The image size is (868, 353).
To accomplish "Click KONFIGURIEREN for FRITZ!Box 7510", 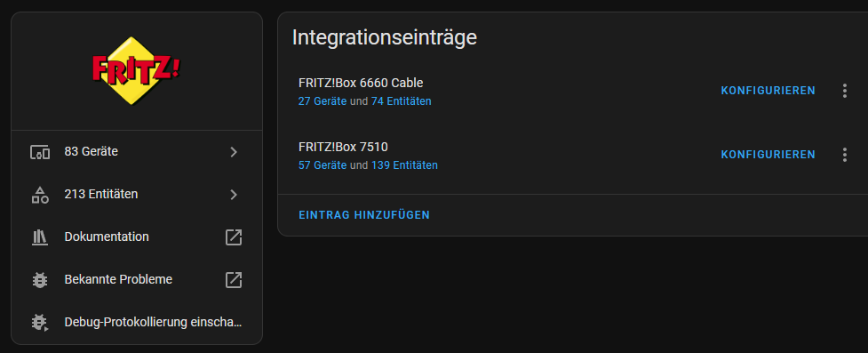I will (x=768, y=155).
